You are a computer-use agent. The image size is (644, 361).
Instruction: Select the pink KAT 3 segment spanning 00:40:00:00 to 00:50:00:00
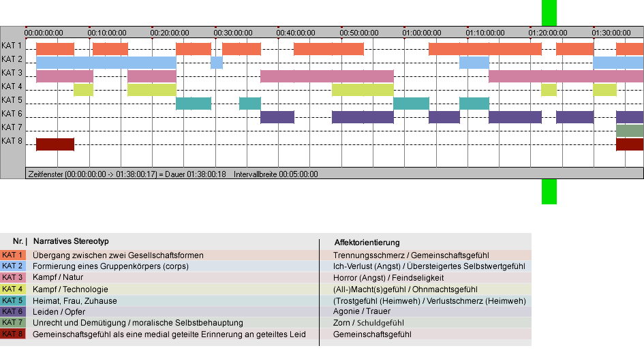327,76
